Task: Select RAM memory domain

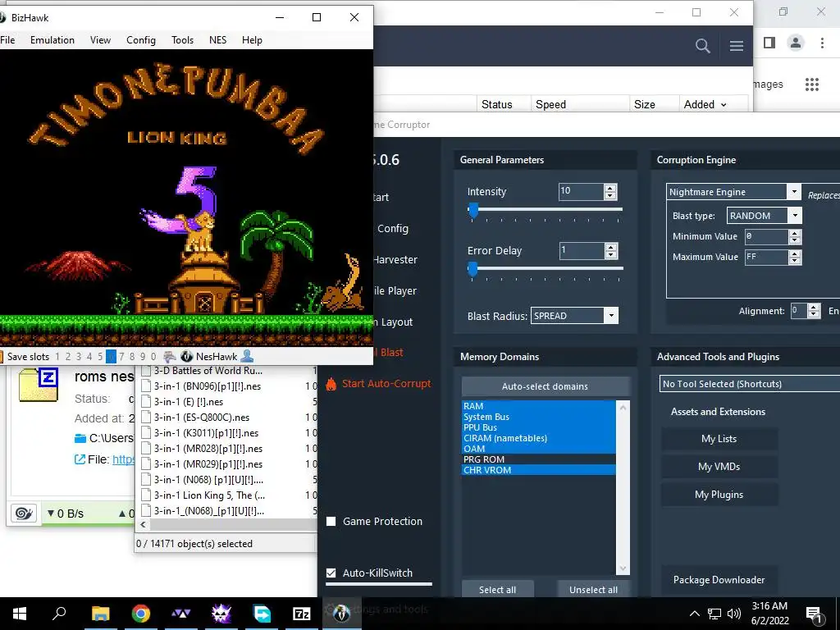Action: tap(538, 406)
